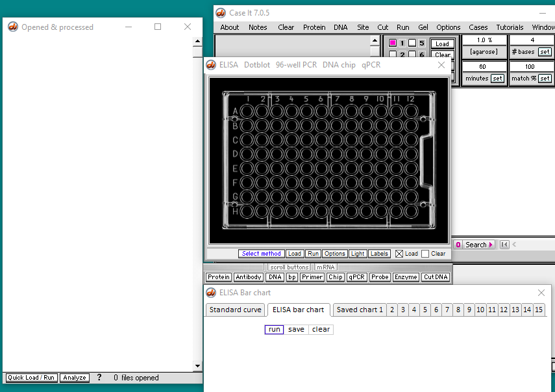
Task: Select well B3 on the 96-well plate
Action: pyautogui.click(x=277, y=125)
